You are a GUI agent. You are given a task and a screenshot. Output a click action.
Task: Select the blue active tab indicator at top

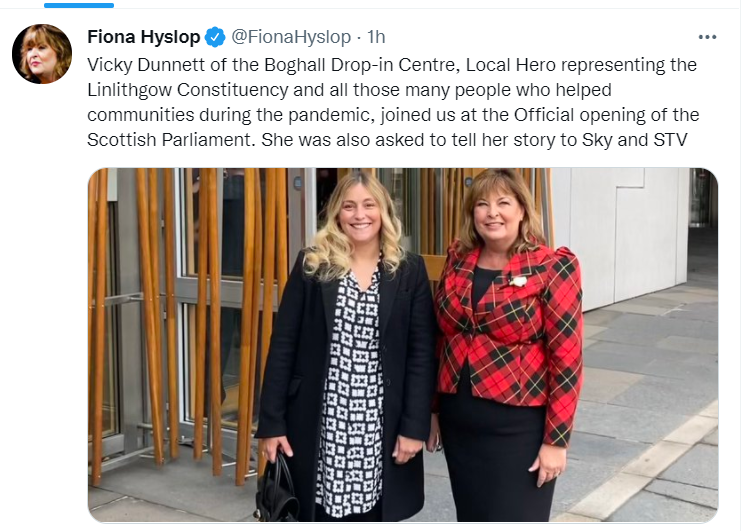pyautogui.click(x=79, y=5)
